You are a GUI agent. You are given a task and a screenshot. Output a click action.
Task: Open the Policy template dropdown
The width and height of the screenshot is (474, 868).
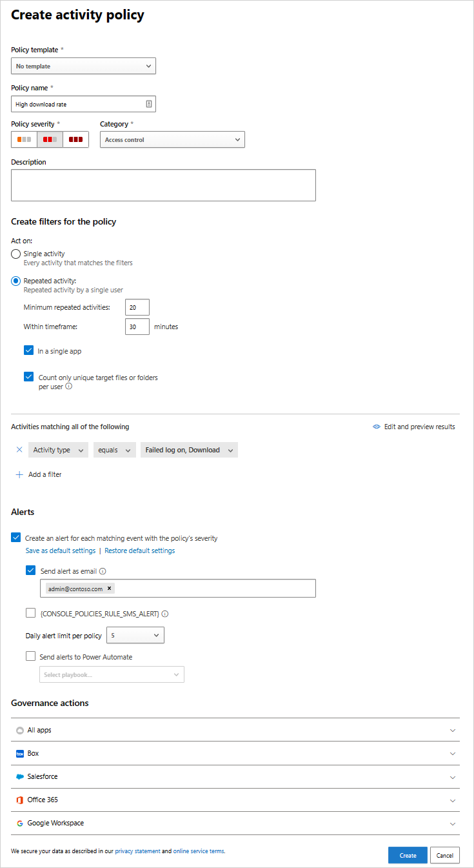pyautogui.click(x=83, y=65)
